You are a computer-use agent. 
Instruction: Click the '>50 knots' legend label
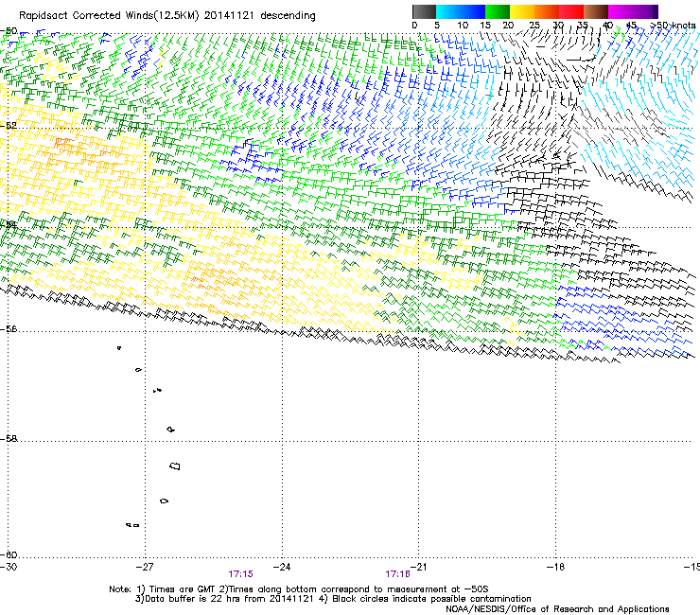673,26
